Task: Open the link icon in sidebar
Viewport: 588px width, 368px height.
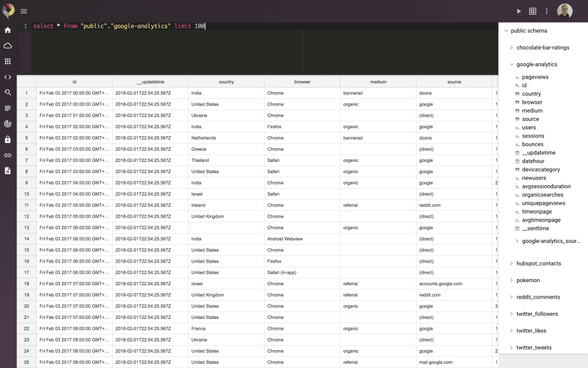Action: coord(8,155)
